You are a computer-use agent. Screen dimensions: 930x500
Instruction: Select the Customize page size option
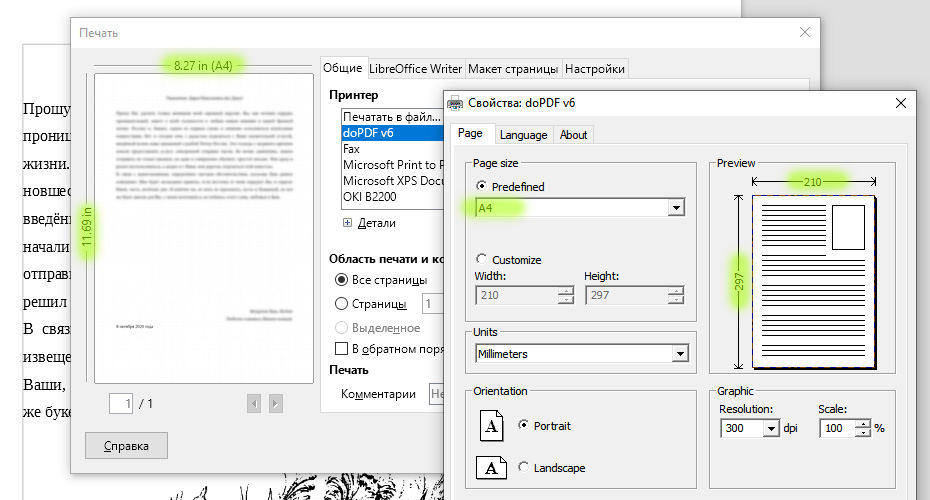pos(482,259)
